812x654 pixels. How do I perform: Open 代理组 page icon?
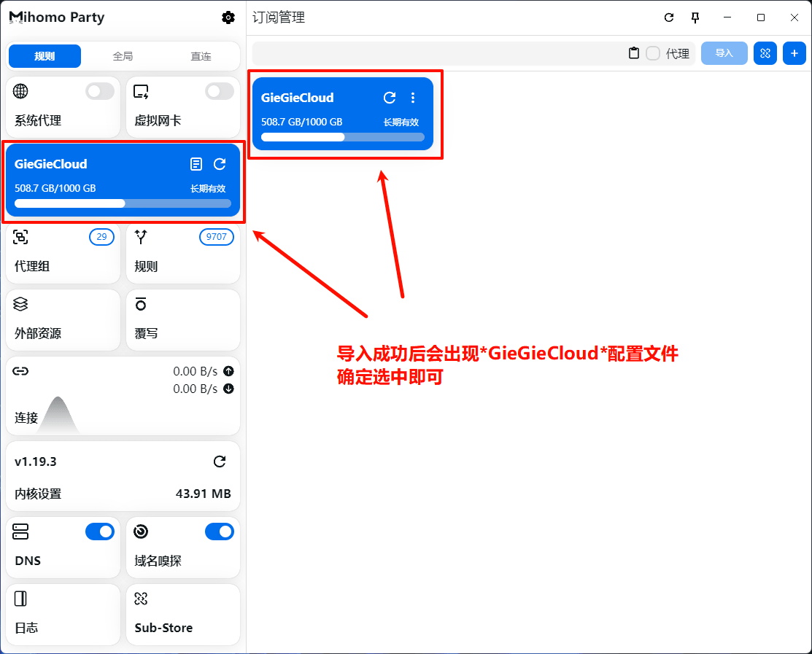pos(20,237)
